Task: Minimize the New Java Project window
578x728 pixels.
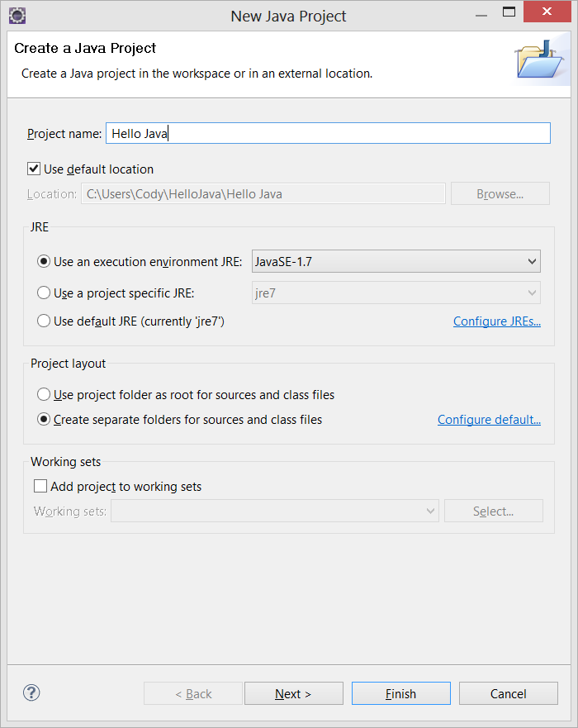Action: click(x=481, y=15)
